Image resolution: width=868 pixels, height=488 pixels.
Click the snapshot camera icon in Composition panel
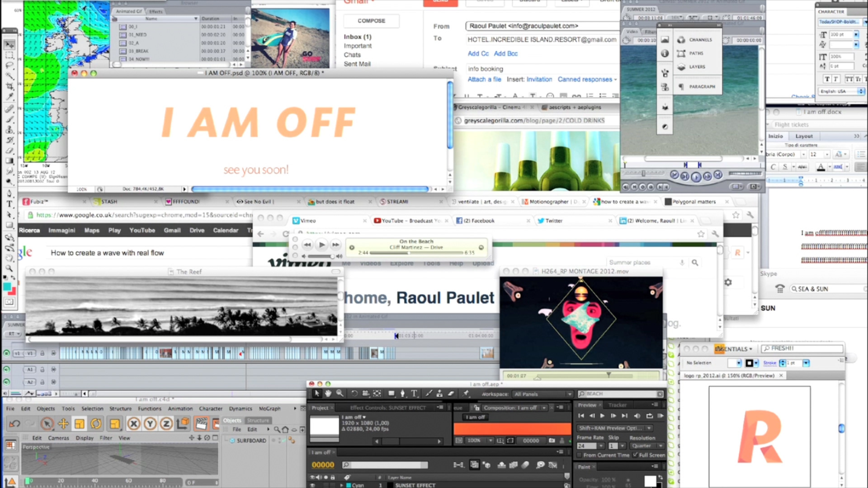point(552,441)
